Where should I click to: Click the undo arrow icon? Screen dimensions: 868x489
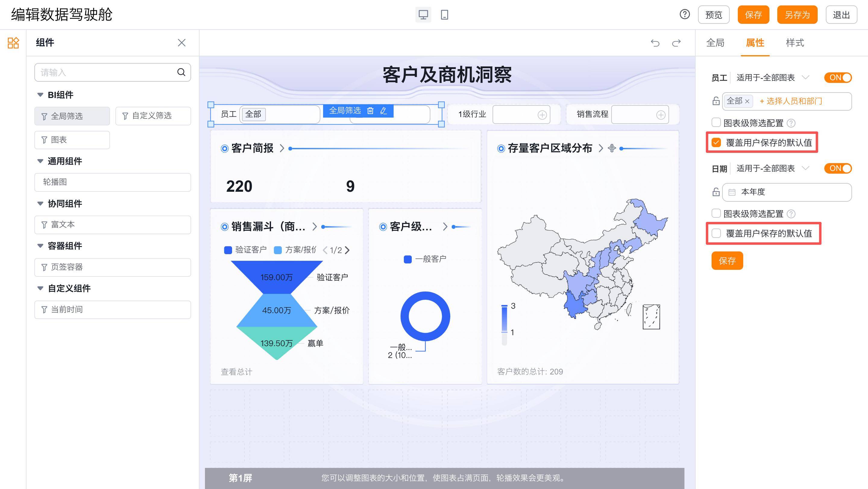point(655,43)
